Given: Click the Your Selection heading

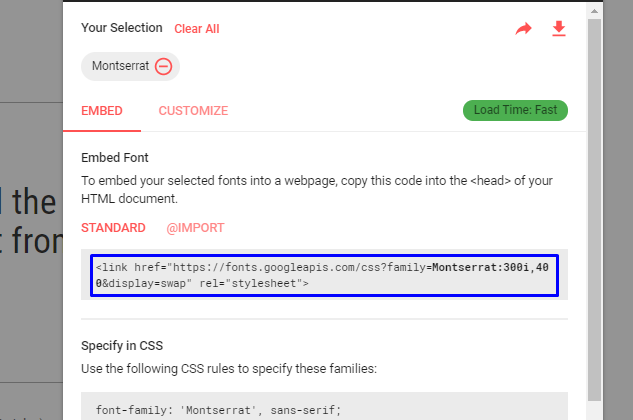Looking at the screenshot, I should [122, 27].
